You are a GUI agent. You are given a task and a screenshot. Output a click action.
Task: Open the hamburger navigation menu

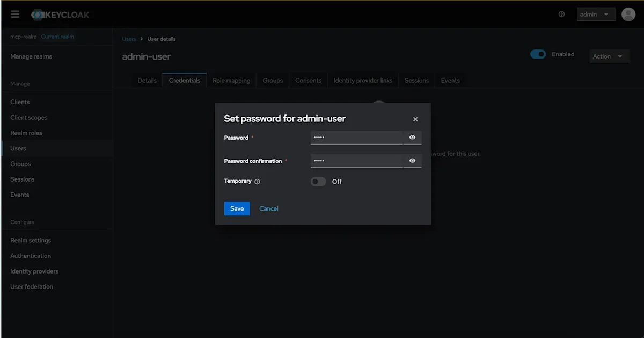click(x=15, y=15)
